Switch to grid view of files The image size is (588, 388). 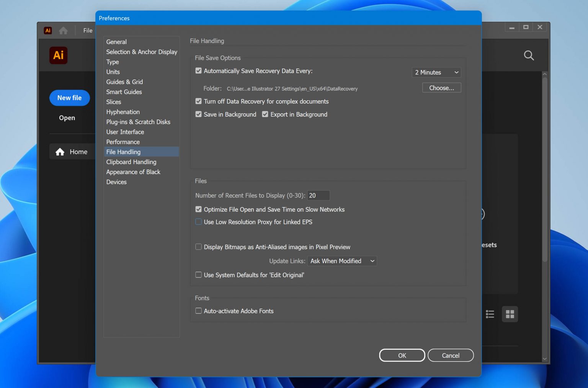tap(510, 314)
